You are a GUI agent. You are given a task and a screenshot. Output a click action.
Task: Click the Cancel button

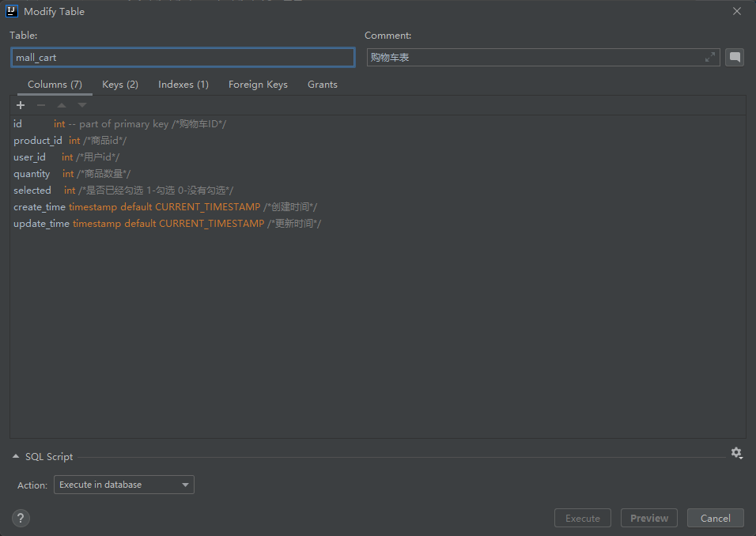click(x=716, y=518)
